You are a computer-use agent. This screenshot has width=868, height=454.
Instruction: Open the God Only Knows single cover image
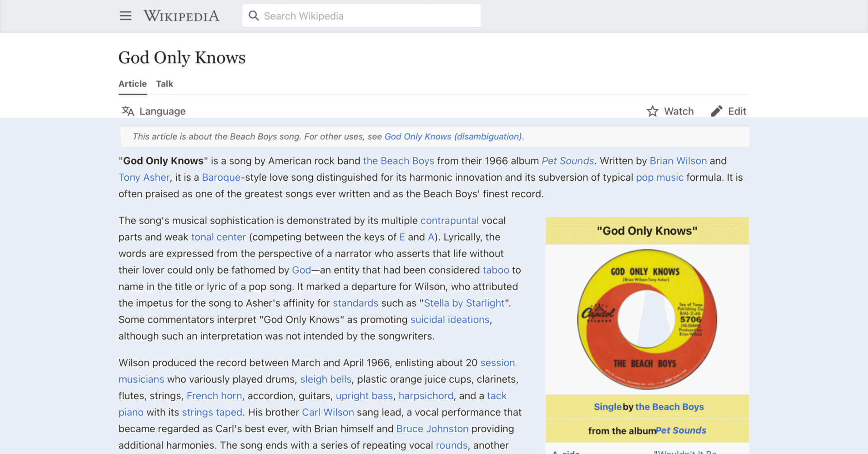pos(647,319)
